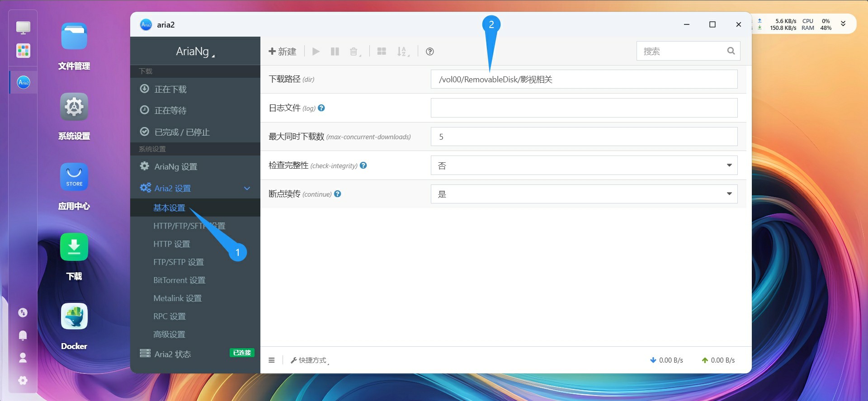The width and height of the screenshot is (868, 401).
Task: Go to 正在下载 list
Action: pos(170,89)
